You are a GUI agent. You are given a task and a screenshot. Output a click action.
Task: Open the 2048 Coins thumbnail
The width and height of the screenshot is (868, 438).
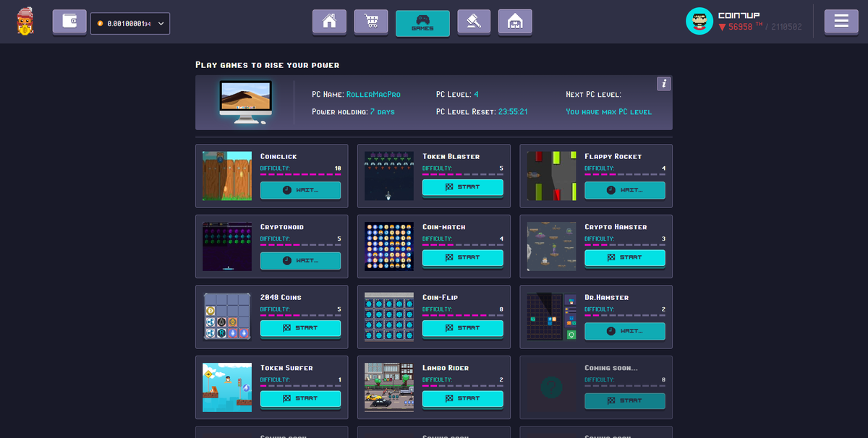click(x=227, y=317)
